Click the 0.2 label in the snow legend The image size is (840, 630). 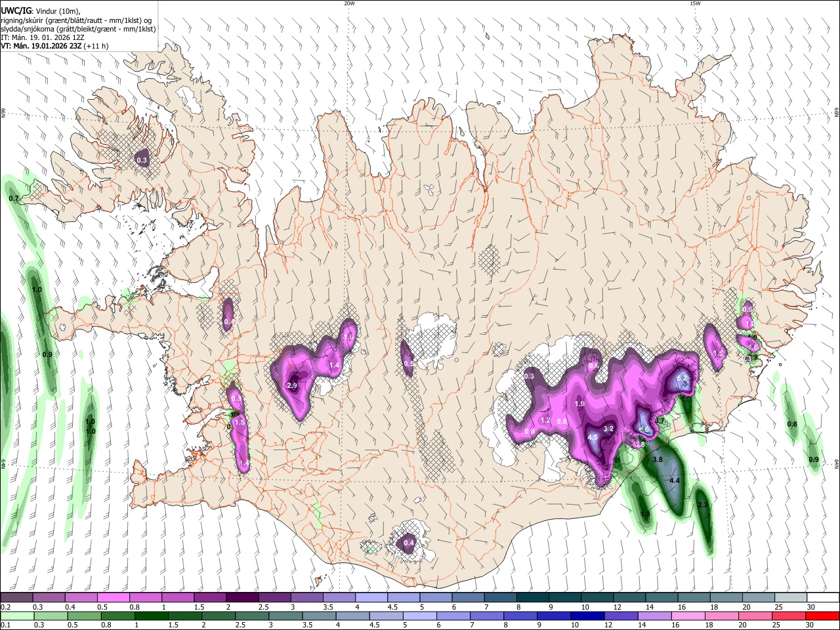[x=5, y=607]
